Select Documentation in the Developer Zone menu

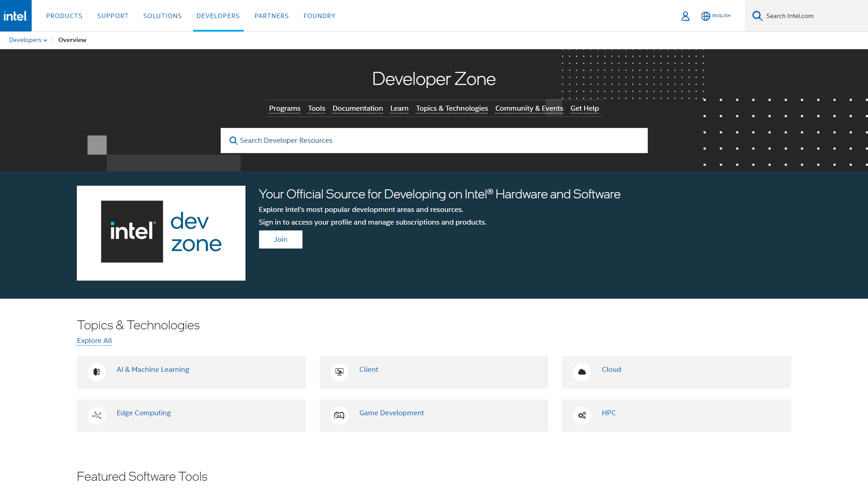pos(358,108)
